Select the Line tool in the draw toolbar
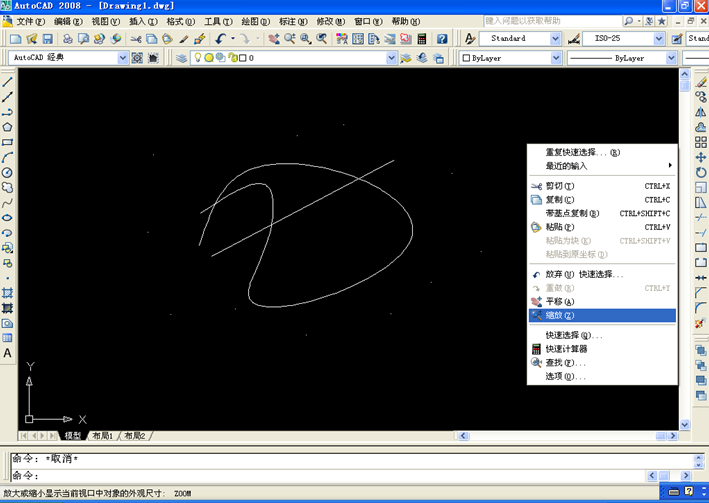709x503 pixels. (7, 82)
